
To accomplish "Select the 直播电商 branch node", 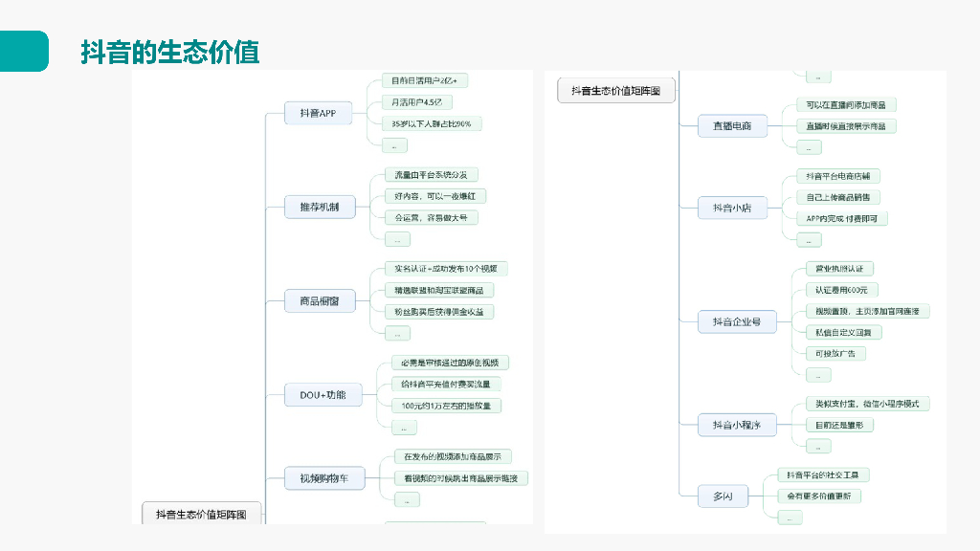I will point(732,125).
